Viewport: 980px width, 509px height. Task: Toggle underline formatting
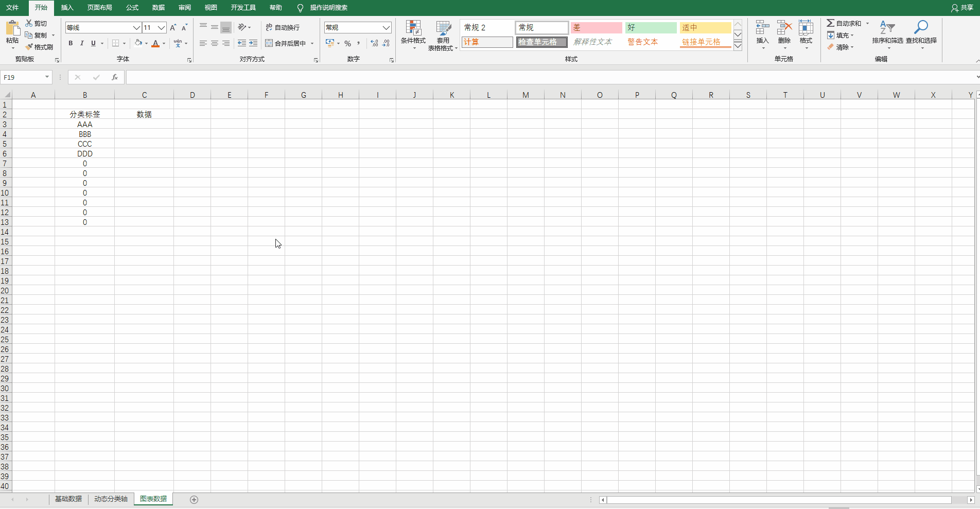pyautogui.click(x=93, y=43)
